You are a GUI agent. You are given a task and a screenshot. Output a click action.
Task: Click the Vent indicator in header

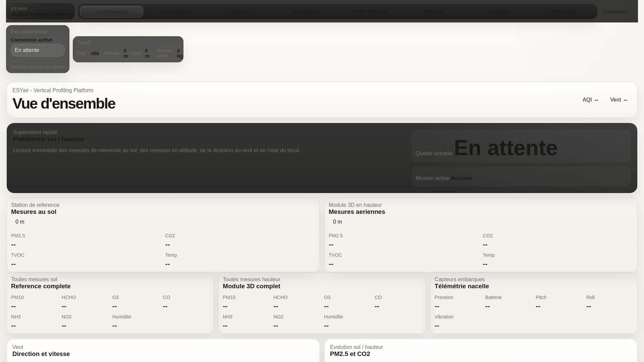coord(619,100)
